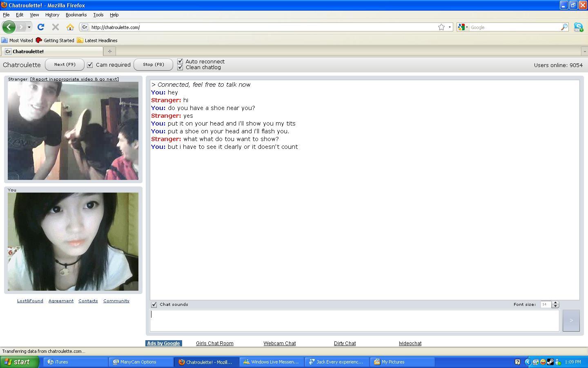
Task: Focus the chatroulette.com URL field
Action: 262,27
